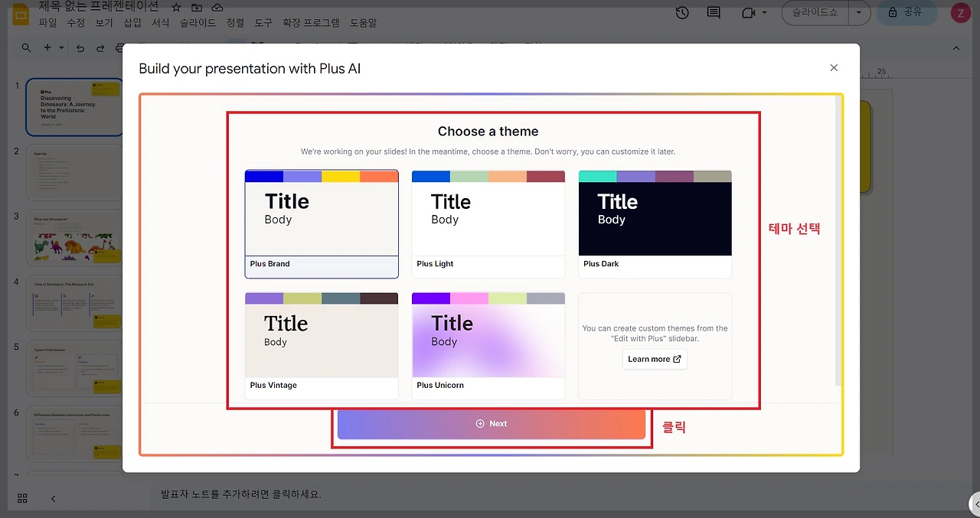The height and width of the screenshot is (518, 980).
Task: Open the comments icon
Action: point(714,12)
